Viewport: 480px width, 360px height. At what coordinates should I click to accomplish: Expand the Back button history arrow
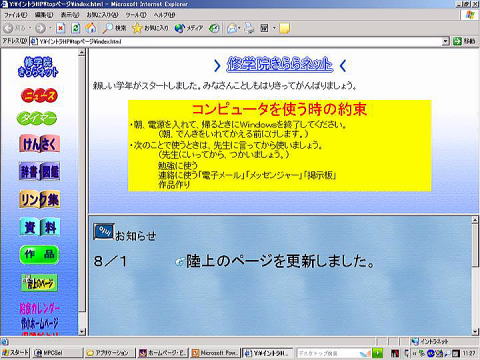click(x=30, y=28)
